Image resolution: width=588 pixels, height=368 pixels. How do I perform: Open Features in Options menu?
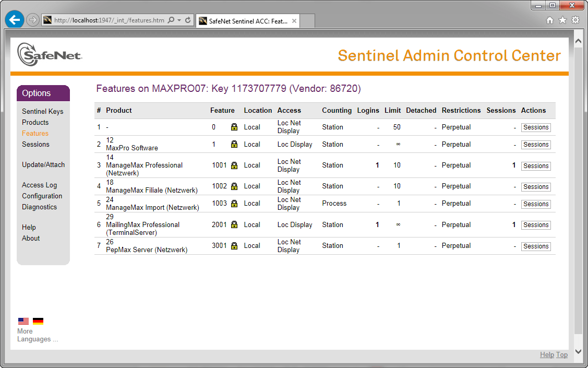(35, 133)
